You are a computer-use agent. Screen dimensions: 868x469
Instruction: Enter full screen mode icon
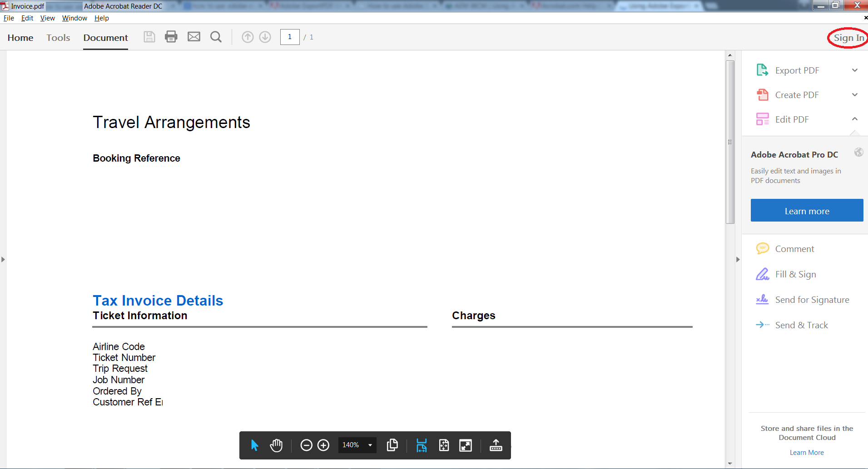pos(466,445)
